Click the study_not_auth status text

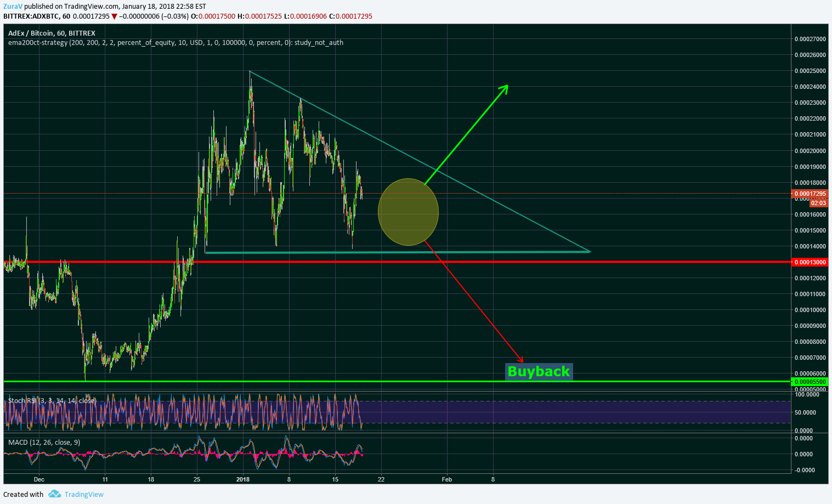(319, 42)
